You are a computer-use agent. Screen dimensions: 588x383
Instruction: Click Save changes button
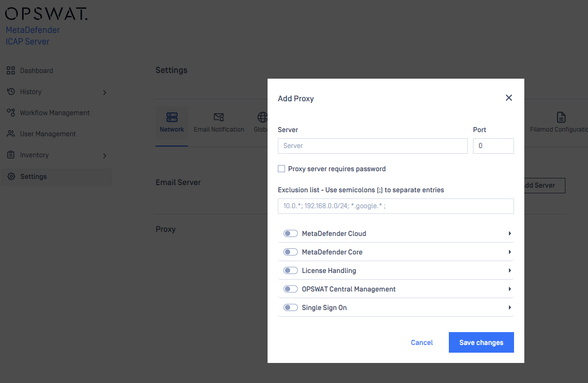pos(481,342)
